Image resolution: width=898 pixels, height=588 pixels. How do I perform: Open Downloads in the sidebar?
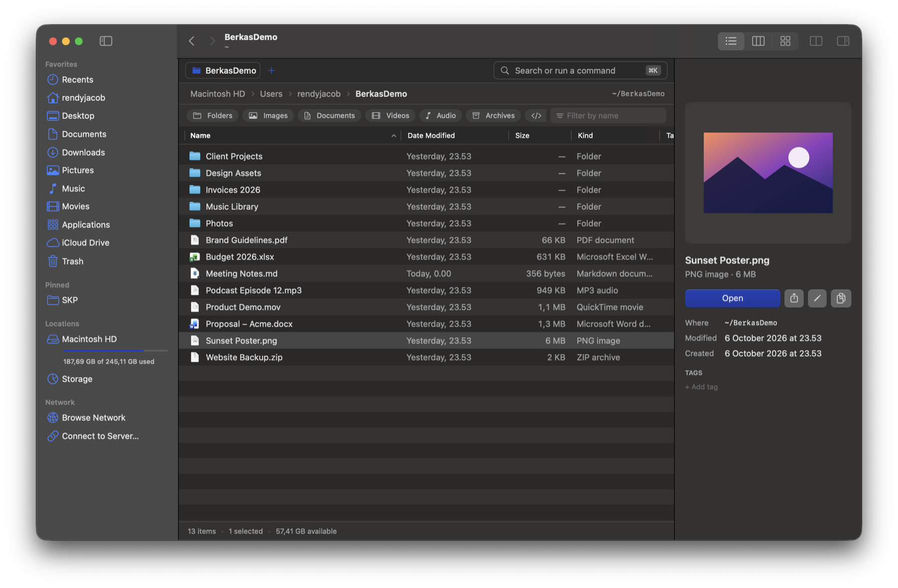pos(83,152)
